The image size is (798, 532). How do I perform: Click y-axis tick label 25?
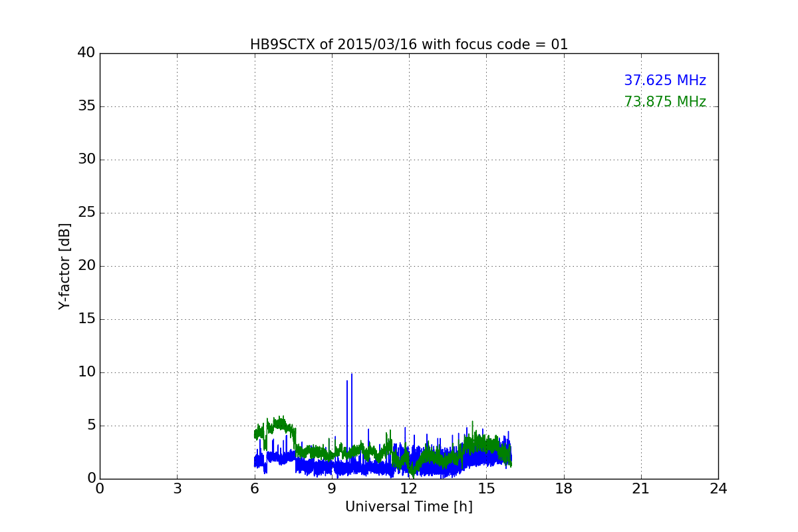[x=86, y=213]
